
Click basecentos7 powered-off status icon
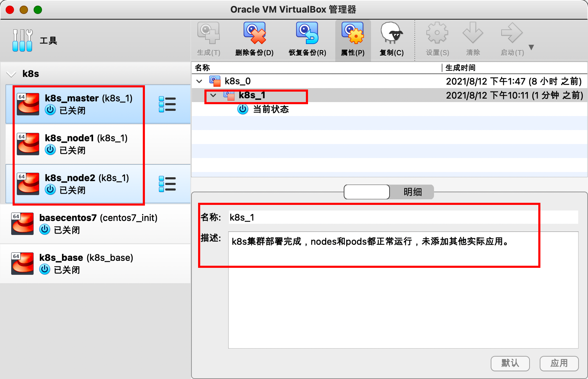(45, 229)
